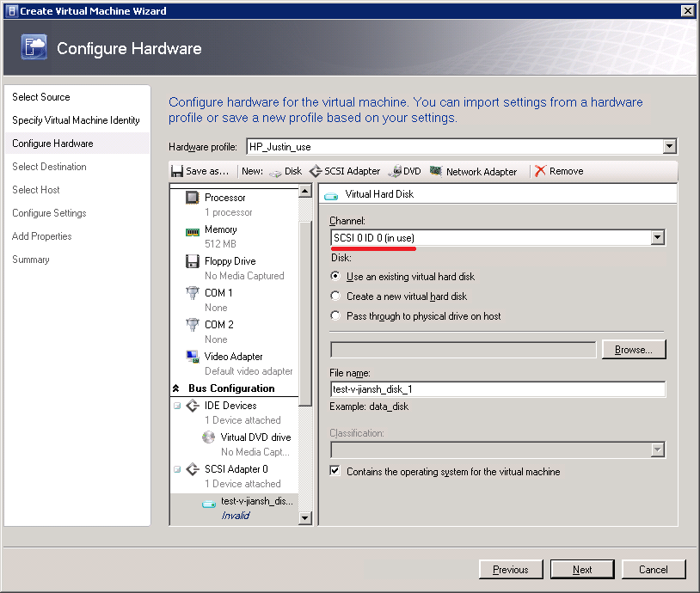
Task: Click the Browse button
Action: click(634, 350)
